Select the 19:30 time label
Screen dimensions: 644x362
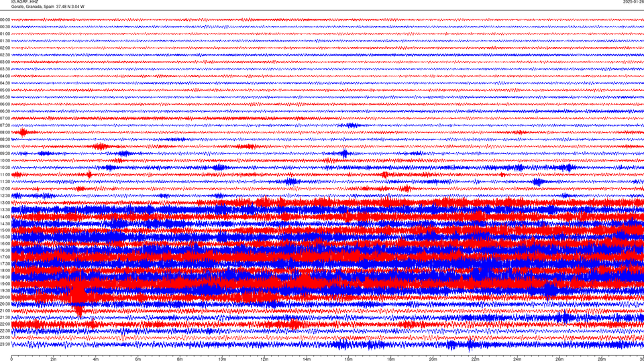(x=5, y=290)
